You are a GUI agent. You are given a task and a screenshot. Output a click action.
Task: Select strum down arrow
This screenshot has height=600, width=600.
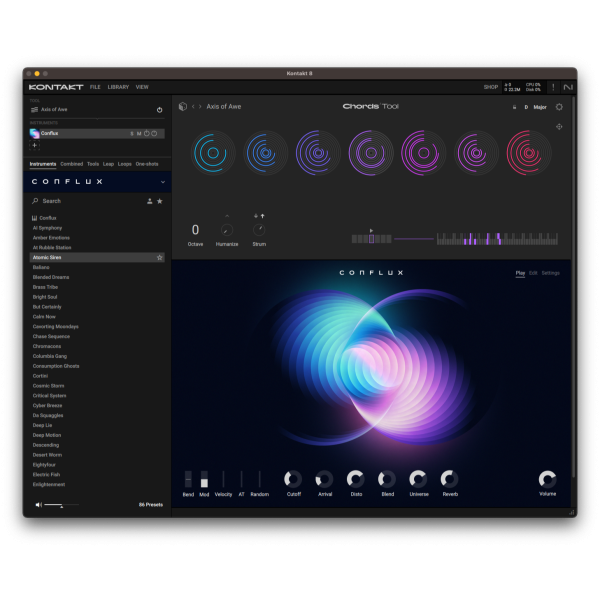click(x=256, y=216)
